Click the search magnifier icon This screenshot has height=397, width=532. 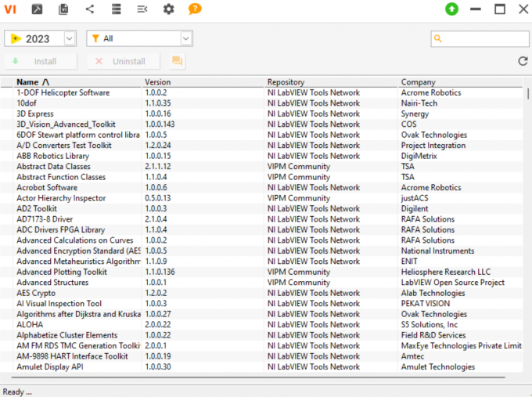point(437,38)
